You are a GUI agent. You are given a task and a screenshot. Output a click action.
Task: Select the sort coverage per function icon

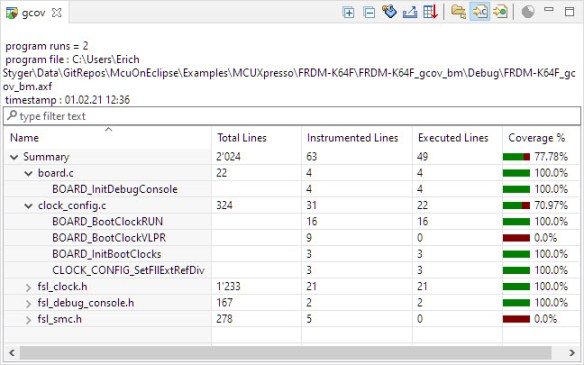500,12
